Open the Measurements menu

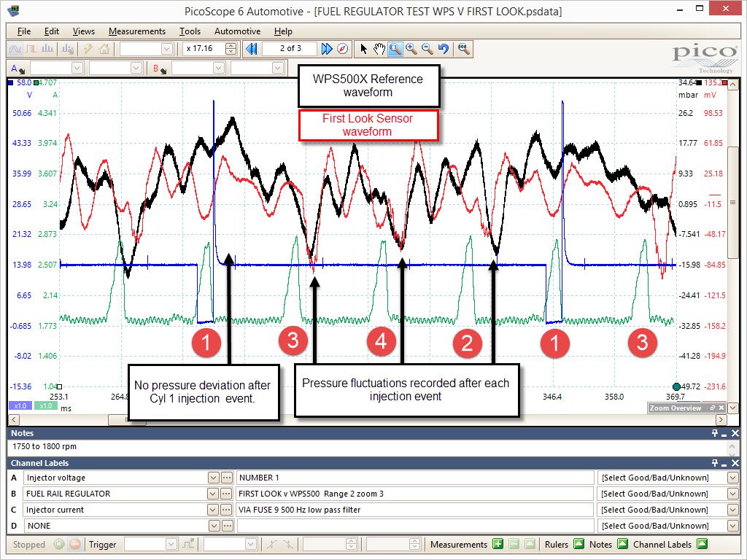coord(137,31)
